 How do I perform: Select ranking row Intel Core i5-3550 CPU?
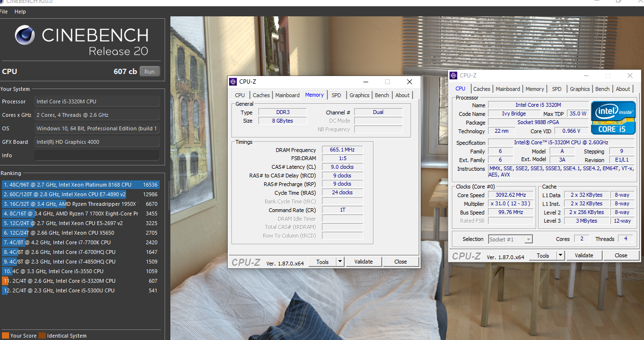click(81, 271)
